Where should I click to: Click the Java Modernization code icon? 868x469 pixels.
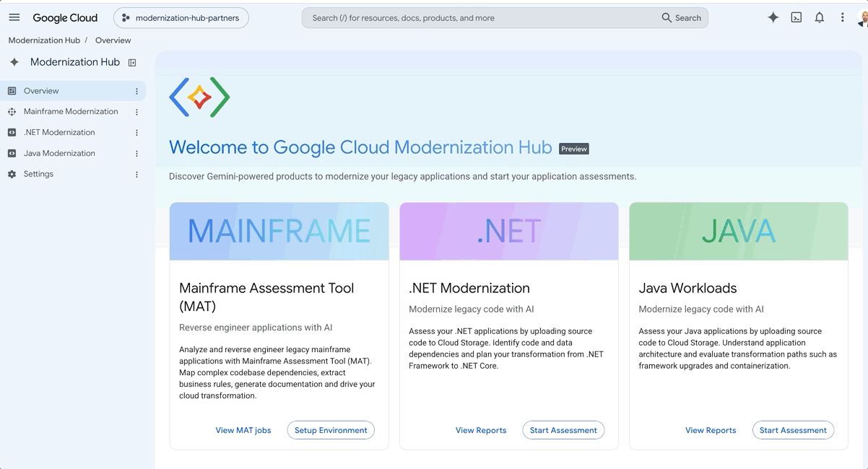12,154
